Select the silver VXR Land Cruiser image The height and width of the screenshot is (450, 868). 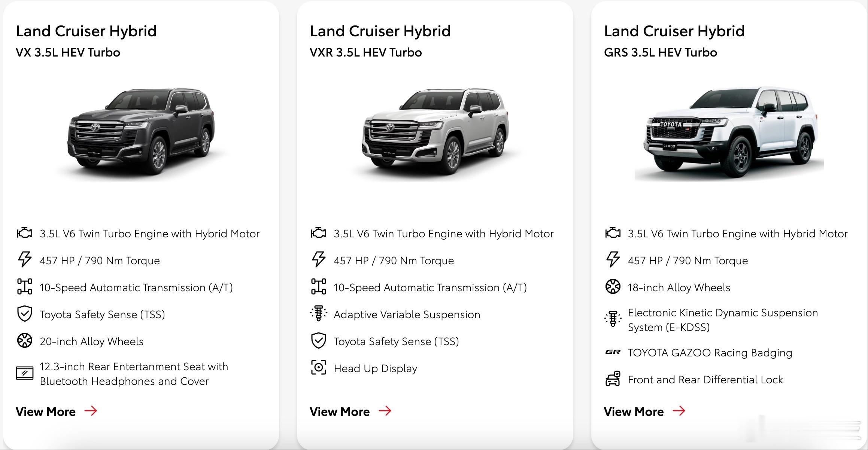[x=435, y=132]
